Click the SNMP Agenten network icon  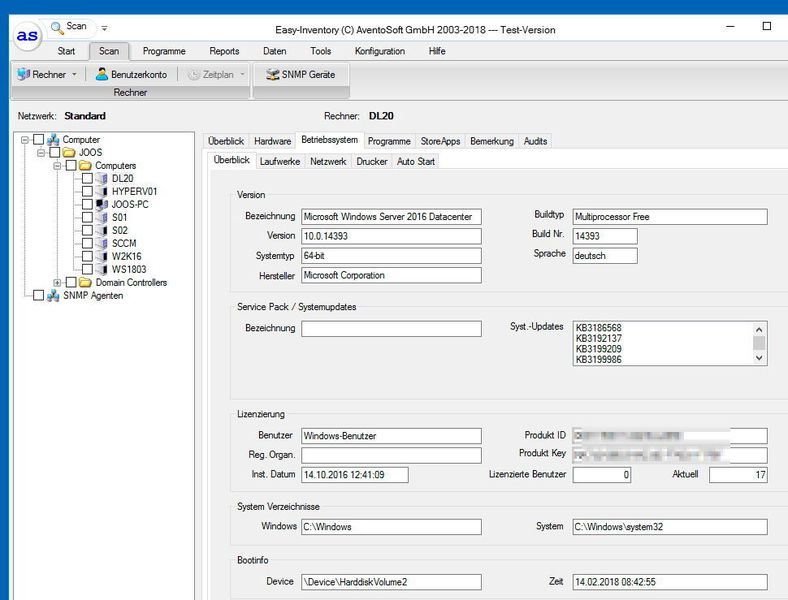point(53,295)
